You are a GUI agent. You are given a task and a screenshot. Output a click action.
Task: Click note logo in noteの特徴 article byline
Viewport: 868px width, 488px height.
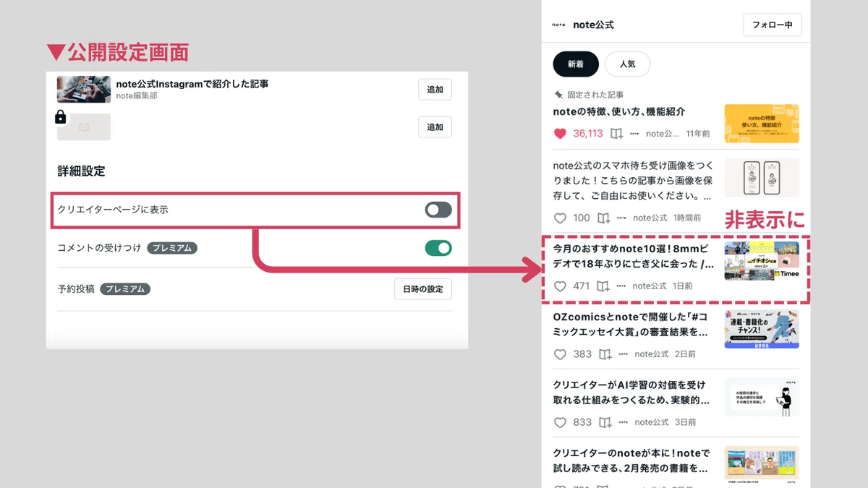tap(634, 134)
